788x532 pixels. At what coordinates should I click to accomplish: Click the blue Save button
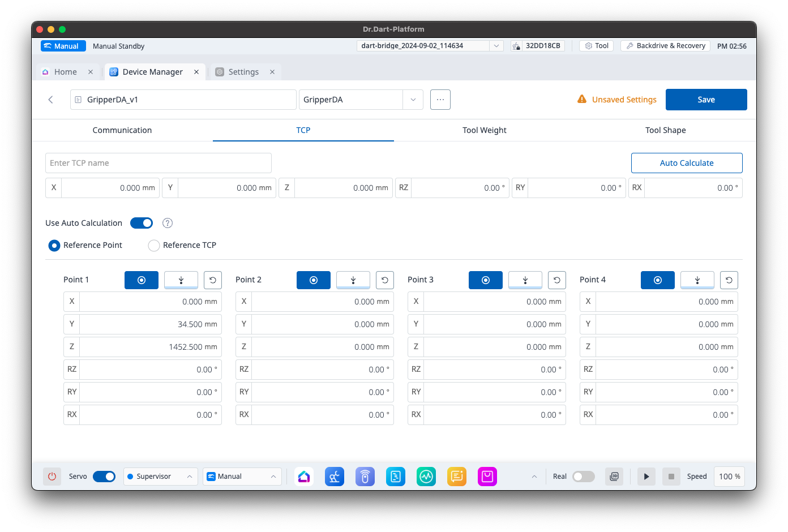(x=706, y=100)
